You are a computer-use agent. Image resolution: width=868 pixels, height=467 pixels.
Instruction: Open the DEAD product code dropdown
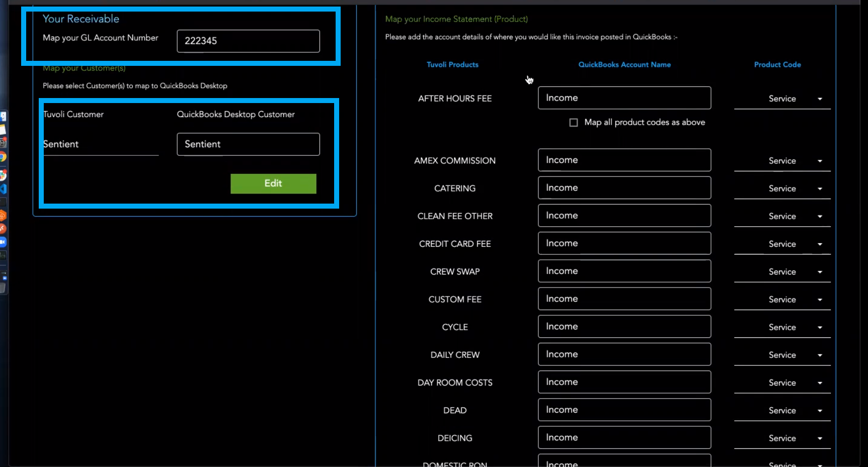coord(782,411)
